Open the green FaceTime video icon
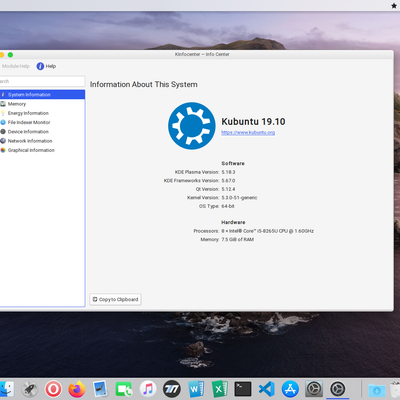 [124, 389]
